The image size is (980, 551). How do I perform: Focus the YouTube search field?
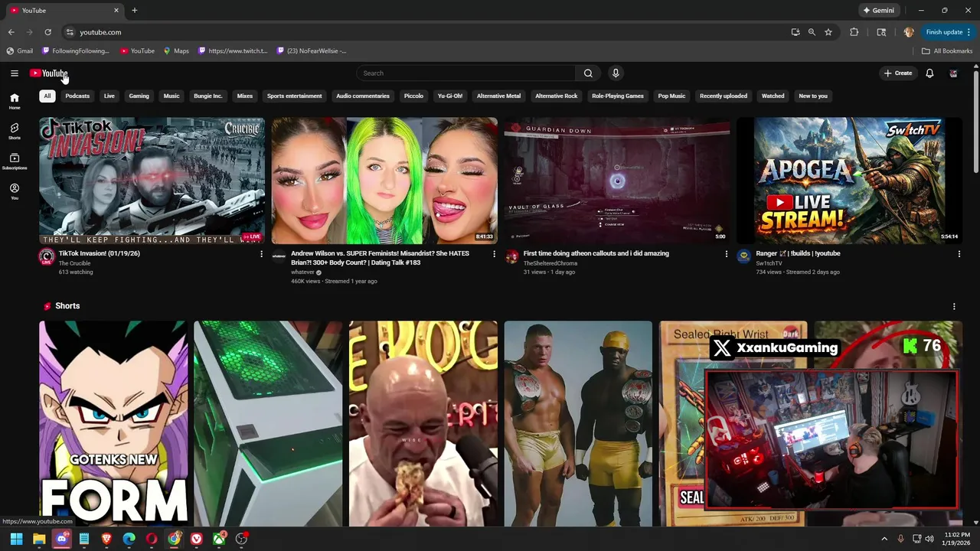[465, 73]
